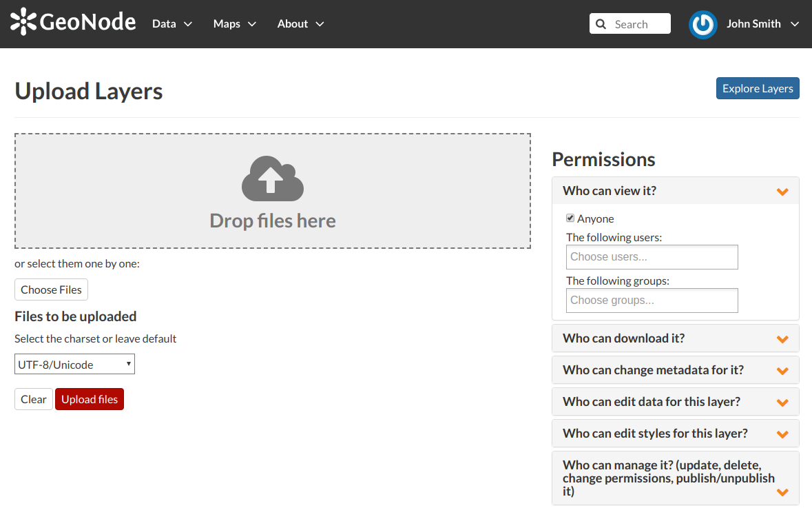Open the UTF-8/Unicode charset dropdown

click(74, 365)
